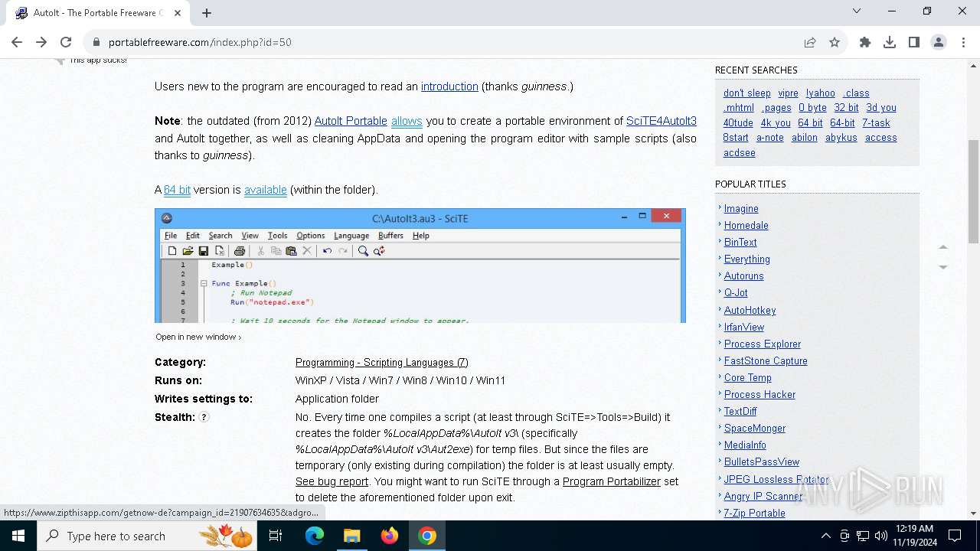Select recent search '!yahoo'

(x=821, y=93)
